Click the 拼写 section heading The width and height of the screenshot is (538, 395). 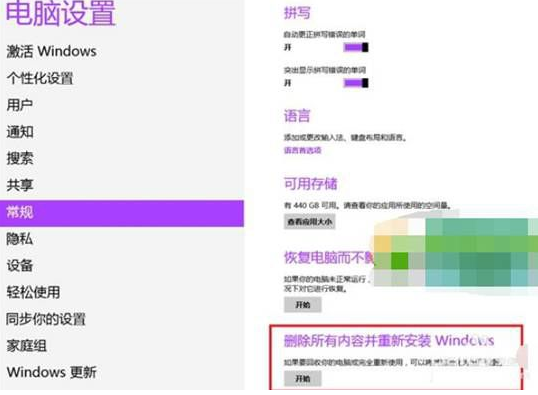pos(297,13)
